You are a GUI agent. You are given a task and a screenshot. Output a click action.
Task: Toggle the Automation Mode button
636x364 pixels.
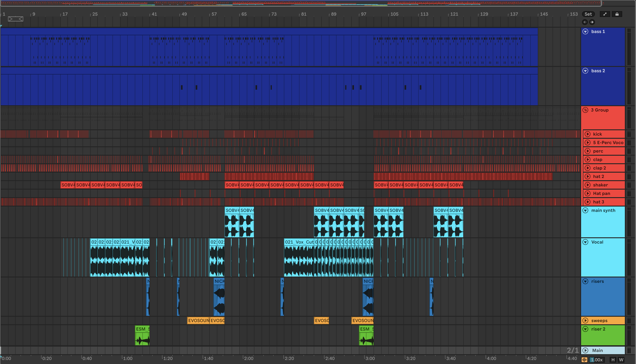[605, 14]
